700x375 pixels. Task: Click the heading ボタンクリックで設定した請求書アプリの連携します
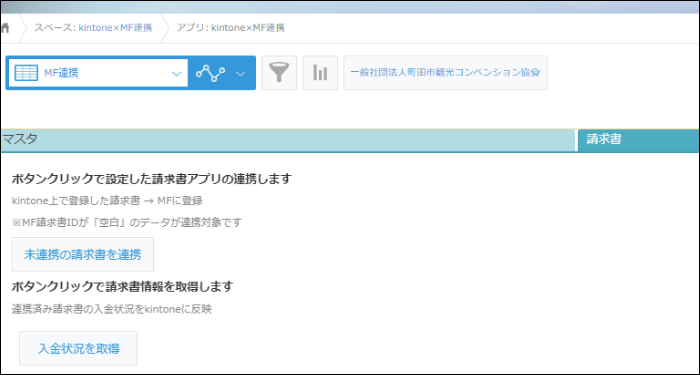(x=151, y=179)
